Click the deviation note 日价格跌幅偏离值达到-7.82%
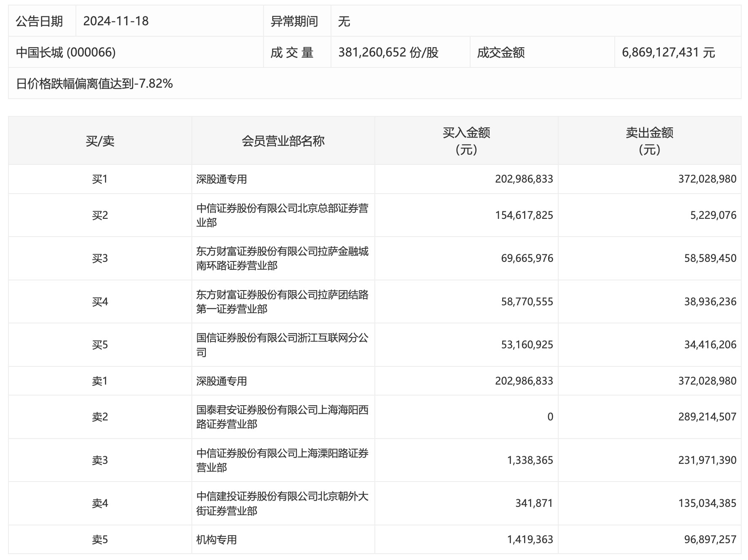 tap(94, 83)
